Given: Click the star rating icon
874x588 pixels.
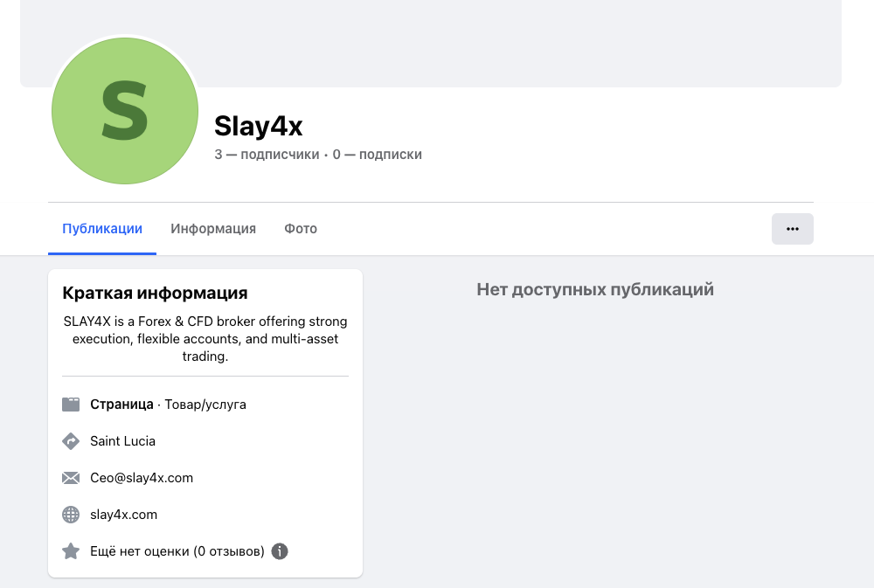Looking at the screenshot, I should pos(71,551).
